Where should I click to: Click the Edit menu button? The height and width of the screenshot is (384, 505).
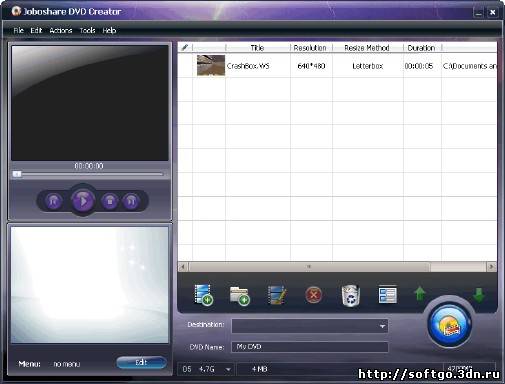click(x=142, y=363)
